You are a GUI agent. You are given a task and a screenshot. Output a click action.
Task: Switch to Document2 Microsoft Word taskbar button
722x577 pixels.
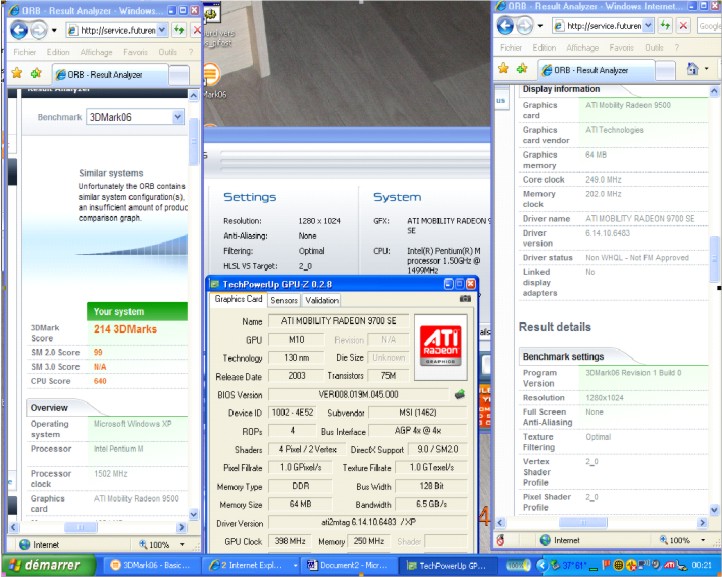(x=348, y=565)
